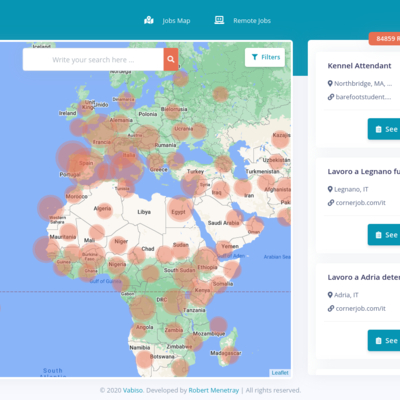Image resolution: width=400 pixels, height=400 pixels.
Task: Click the funnel icon on Filters button
Action: 255,57
